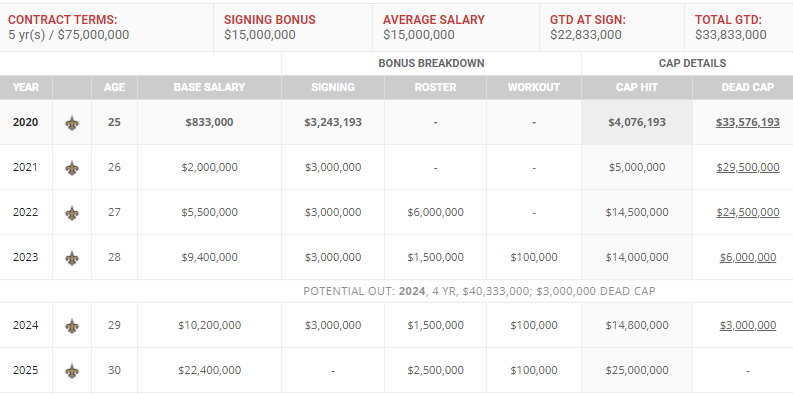Image resolution: width=793 pixels, height=394 pixels.
Task: Select the ROSTER bonus column header
Action: pos(435,87)
